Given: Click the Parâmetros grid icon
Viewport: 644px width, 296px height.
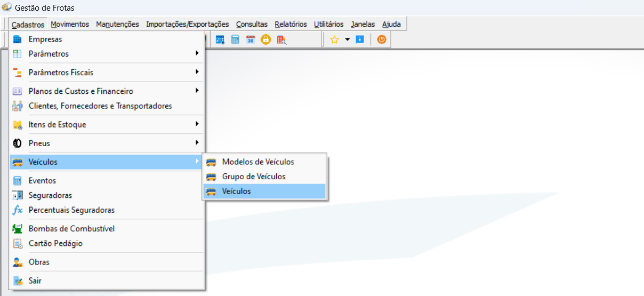Looking at the screenshot, I should pyautogui.click(x=18, y=54).
